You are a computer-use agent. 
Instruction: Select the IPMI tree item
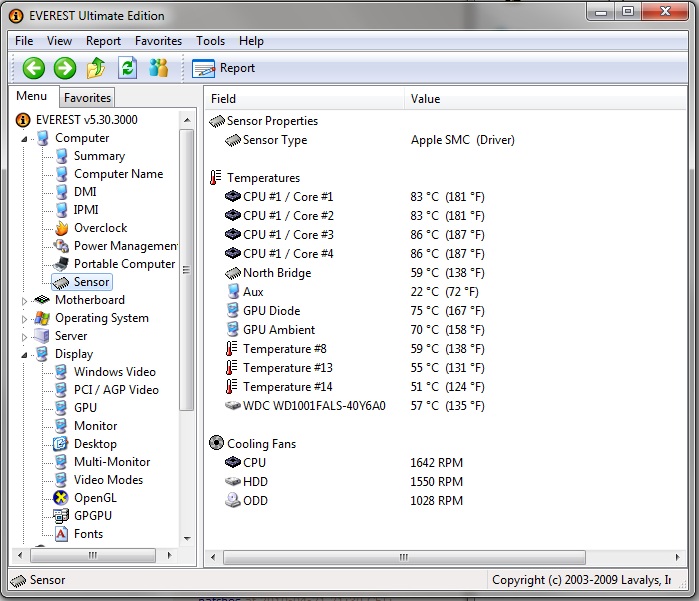tap(86, 210)
